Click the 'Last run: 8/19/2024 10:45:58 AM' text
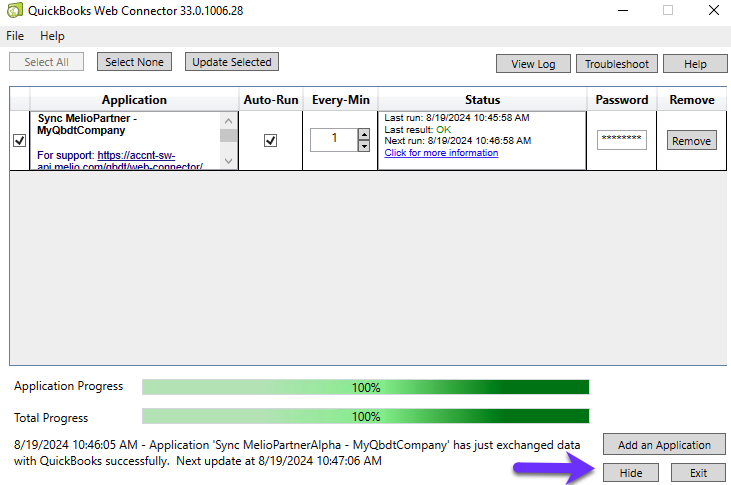The height and width of the screenshot is (485, 731). (457, 118)
